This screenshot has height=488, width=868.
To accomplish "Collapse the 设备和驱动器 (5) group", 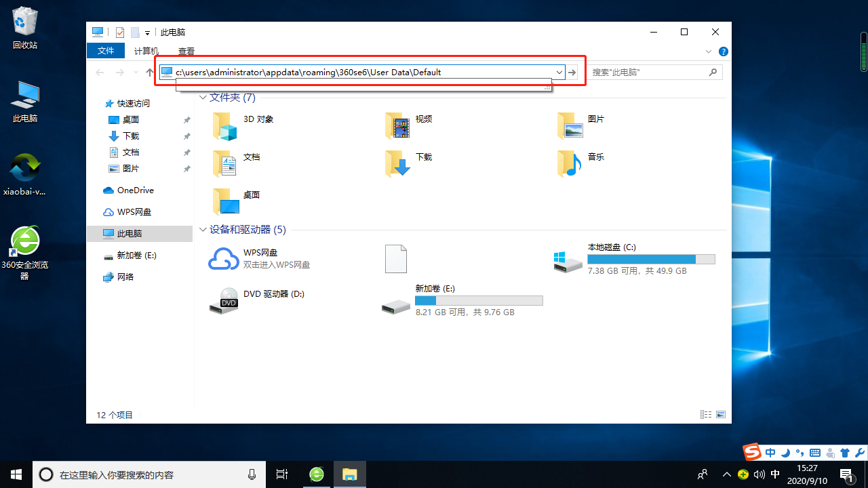I will [203, 230].
